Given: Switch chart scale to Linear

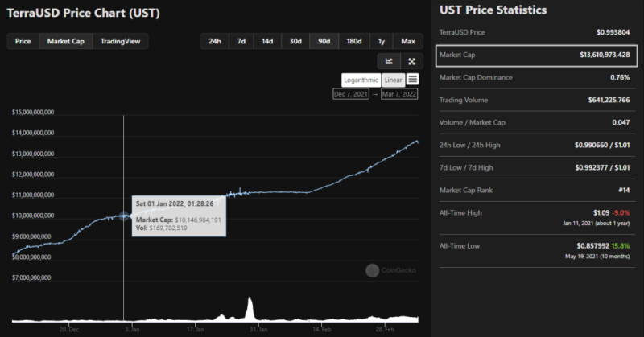Looking at the screenshot, I should point(393,80).
